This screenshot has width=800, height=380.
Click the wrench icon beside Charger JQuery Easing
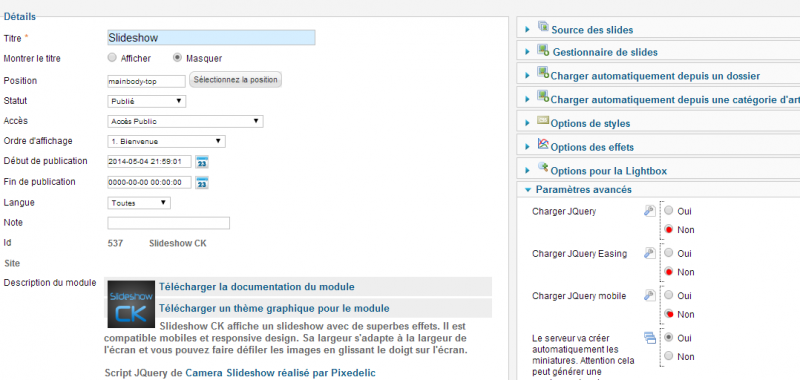point(649,253)
